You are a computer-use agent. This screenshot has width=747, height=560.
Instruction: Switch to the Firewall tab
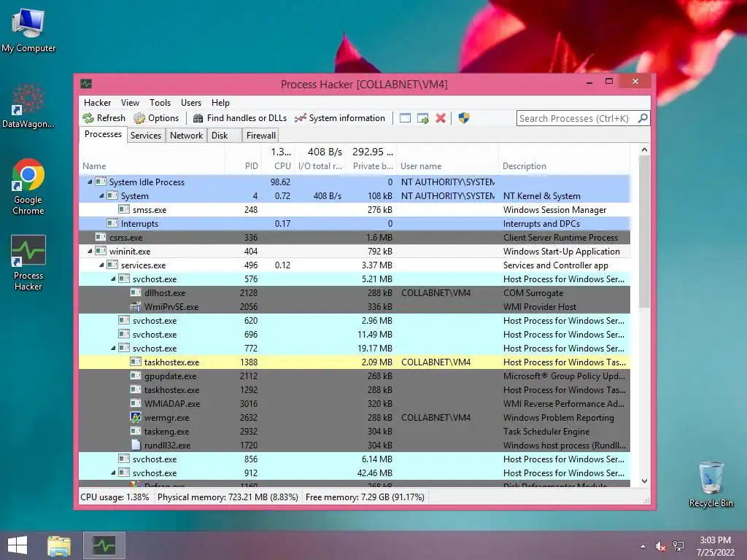tap(260, 136)
